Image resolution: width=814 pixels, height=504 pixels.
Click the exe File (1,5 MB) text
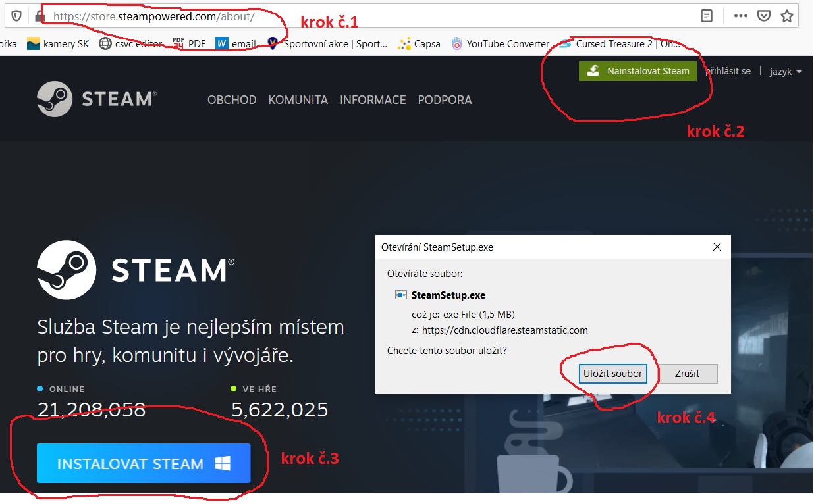(x=479, y=314)
